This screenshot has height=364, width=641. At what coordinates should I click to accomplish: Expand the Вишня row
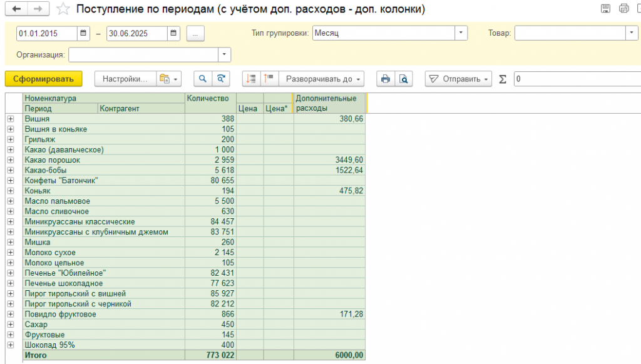11,119
